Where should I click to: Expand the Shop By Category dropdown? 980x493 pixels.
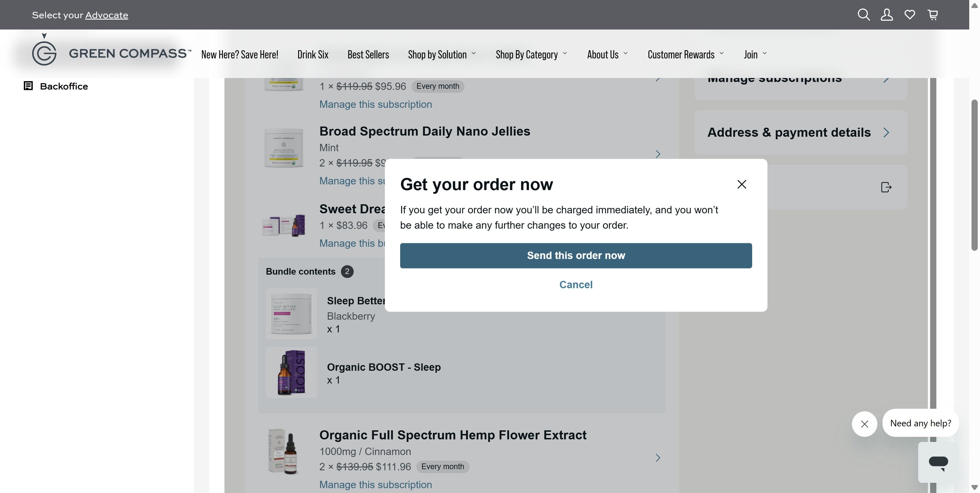click(x=531, y=54)
